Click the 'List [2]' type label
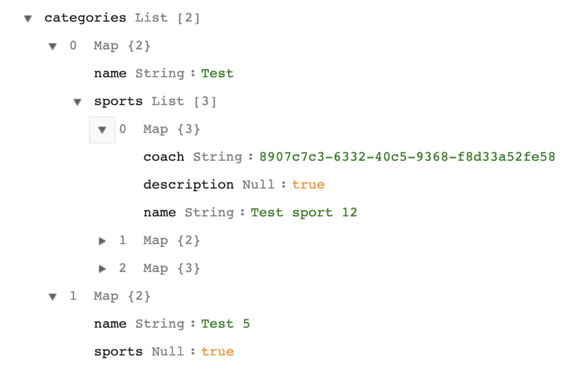The image size is (588, 373). tap(168, 18)
